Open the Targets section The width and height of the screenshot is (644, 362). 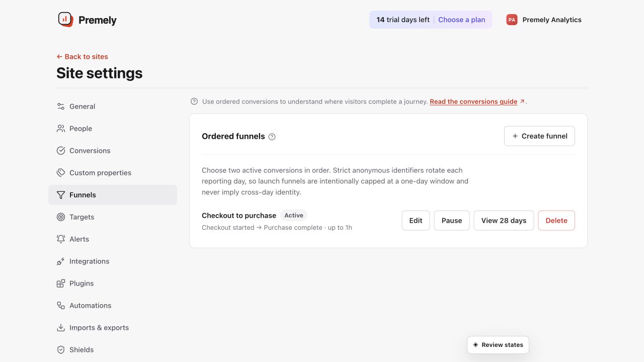pyautogui.click(x=113, y=217)
